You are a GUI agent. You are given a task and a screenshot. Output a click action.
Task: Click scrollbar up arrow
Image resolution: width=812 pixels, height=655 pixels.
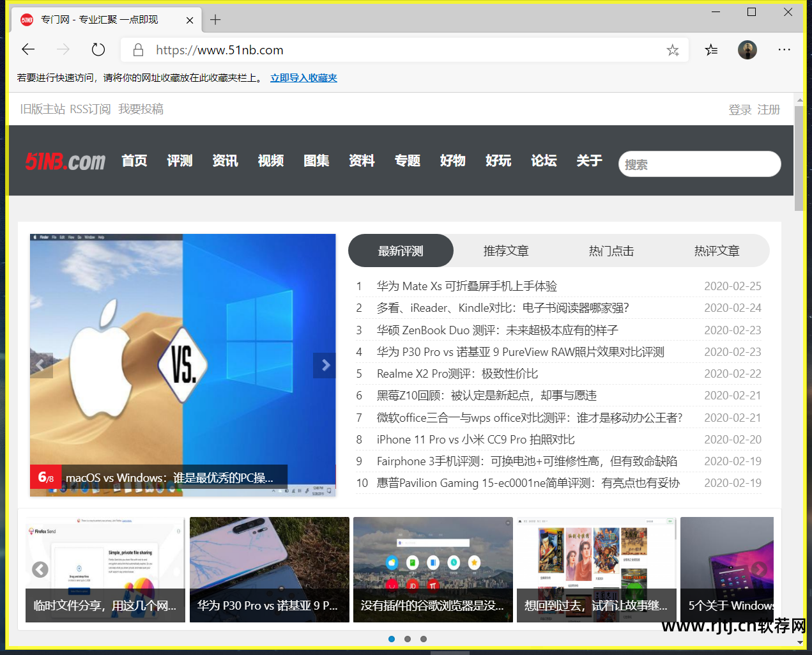[799, 100]
